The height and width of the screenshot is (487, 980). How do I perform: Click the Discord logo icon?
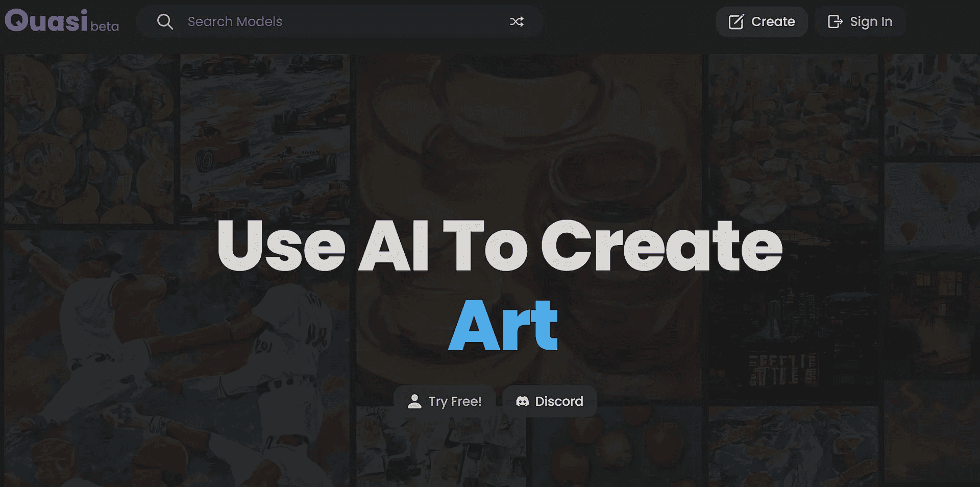[x=522, y=402]
